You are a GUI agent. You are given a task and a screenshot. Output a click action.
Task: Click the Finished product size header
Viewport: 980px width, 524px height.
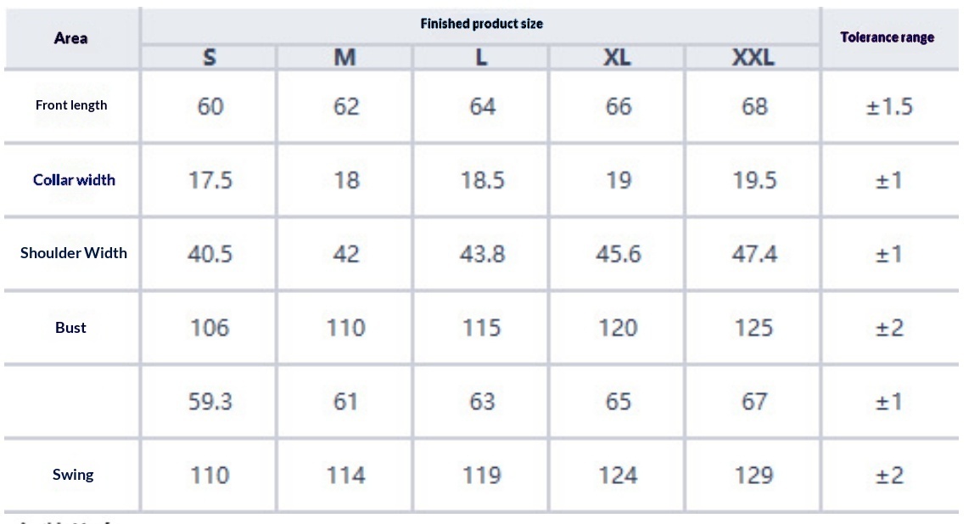pyautogui.click(x=481, y=24)
